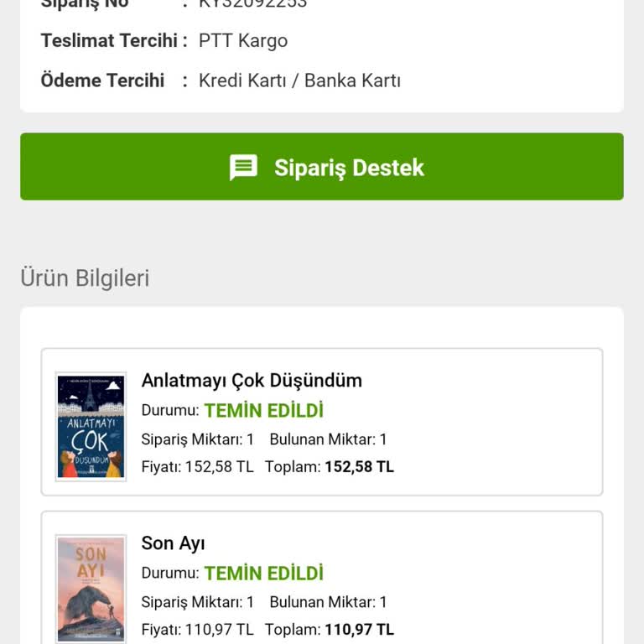644x644 pixels.
Task: Click Sipariş Miktarı for Anlatmayı Çok Düşündüm
Action: tap(197, 439)
